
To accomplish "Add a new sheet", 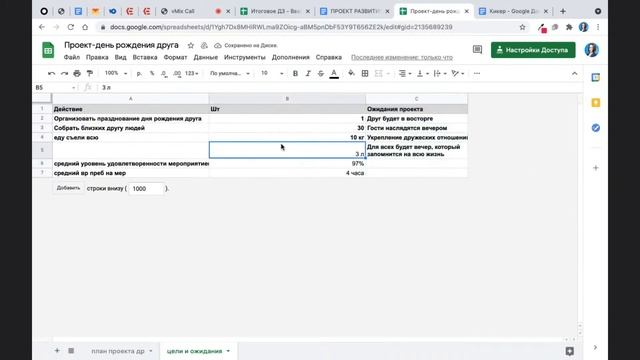I will click(57, 351).
